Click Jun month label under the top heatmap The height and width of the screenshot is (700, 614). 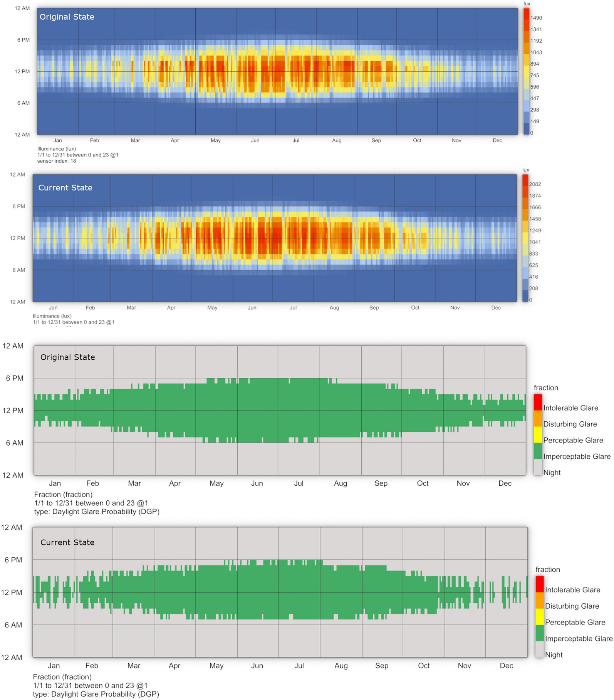point(255,141)
